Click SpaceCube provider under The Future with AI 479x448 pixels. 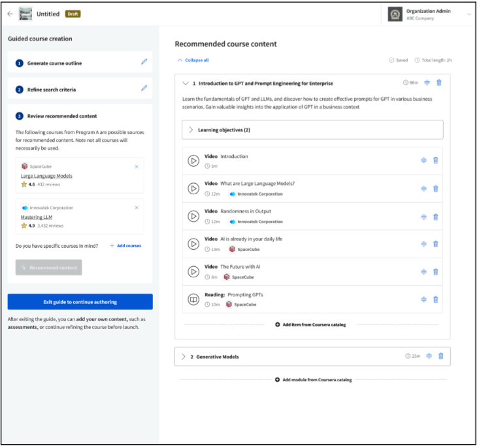point(239,277)
